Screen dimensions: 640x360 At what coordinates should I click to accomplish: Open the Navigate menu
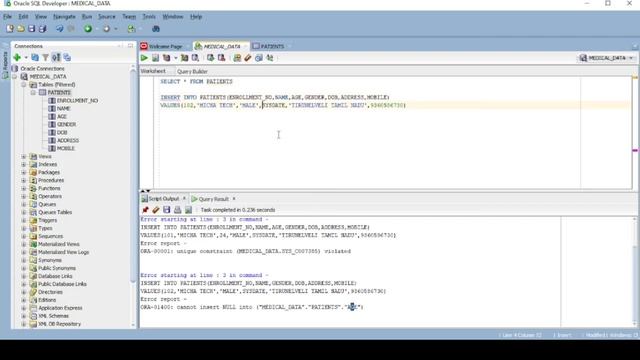point(64,17)
